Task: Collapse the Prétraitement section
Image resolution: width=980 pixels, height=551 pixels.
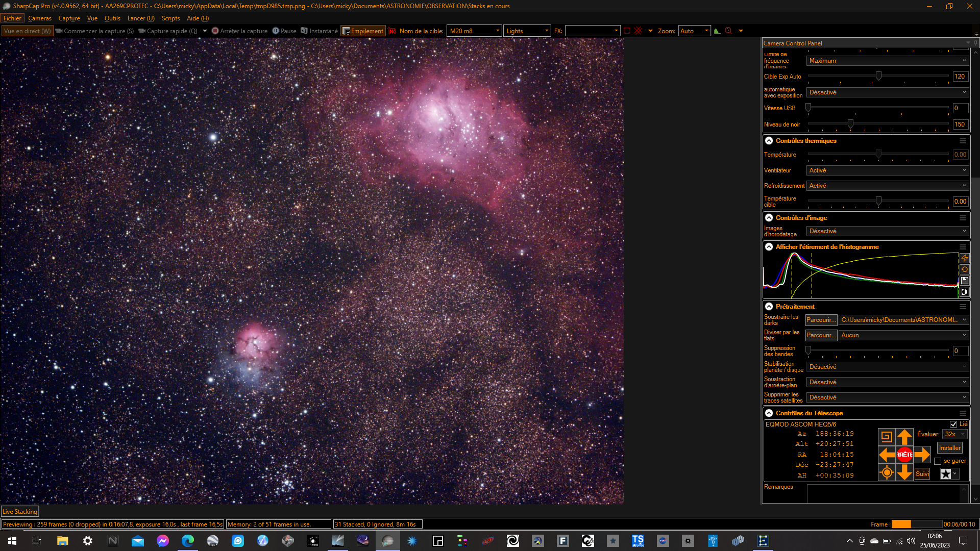Action: coord(769,307)
